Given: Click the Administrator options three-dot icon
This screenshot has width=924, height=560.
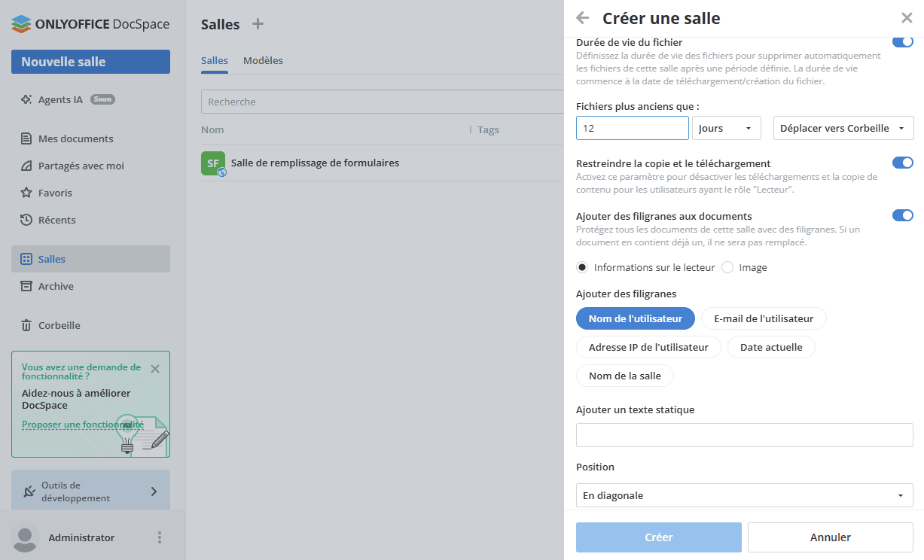Looking at the screenshot, I should coord(159,537).
